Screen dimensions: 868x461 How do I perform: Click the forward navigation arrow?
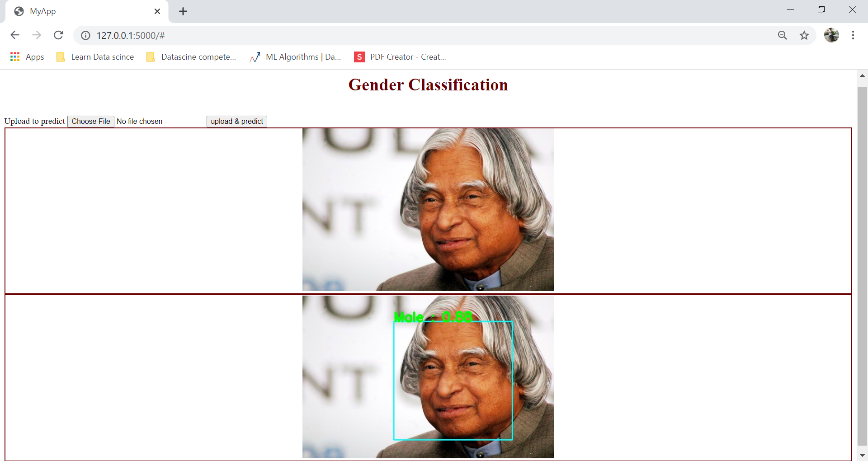(x=37, y=35)
